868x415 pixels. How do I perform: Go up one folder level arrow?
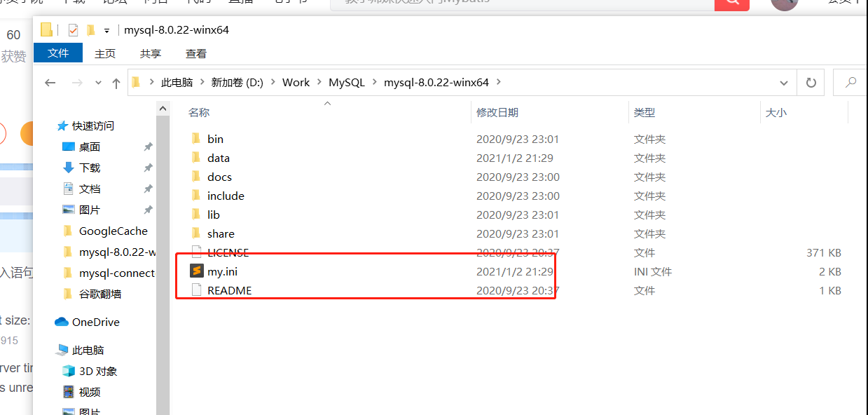tap(116, 83)
